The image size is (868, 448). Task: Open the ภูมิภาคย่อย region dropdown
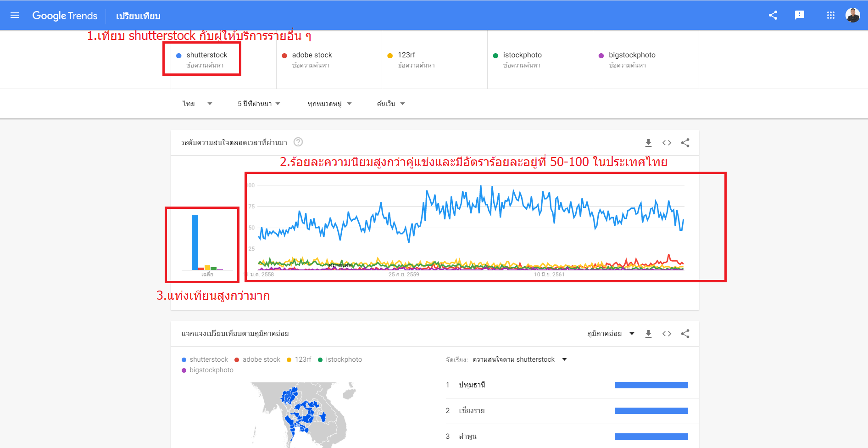point(611,334)
